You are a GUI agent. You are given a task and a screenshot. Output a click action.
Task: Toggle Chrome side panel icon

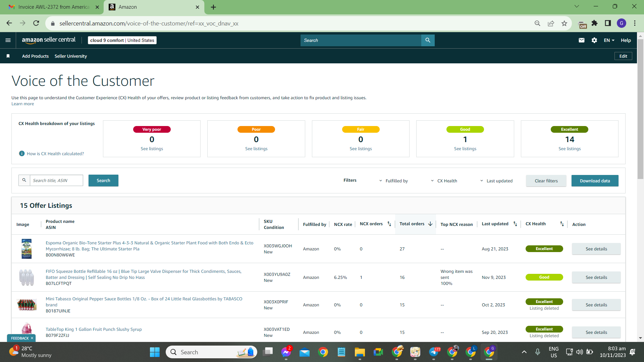[608, 23]
